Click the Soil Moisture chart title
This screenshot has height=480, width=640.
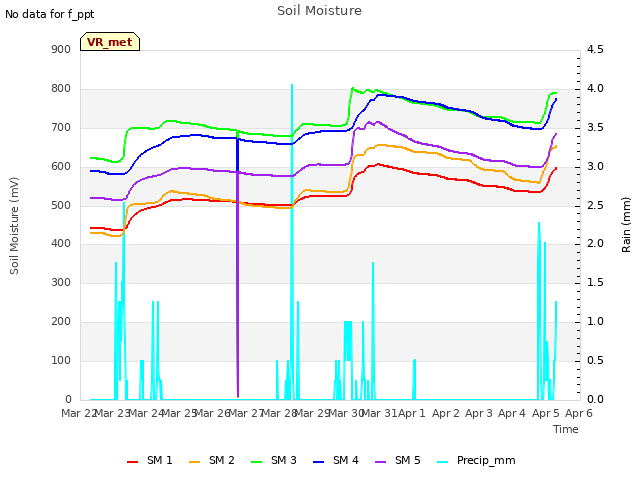319,11
